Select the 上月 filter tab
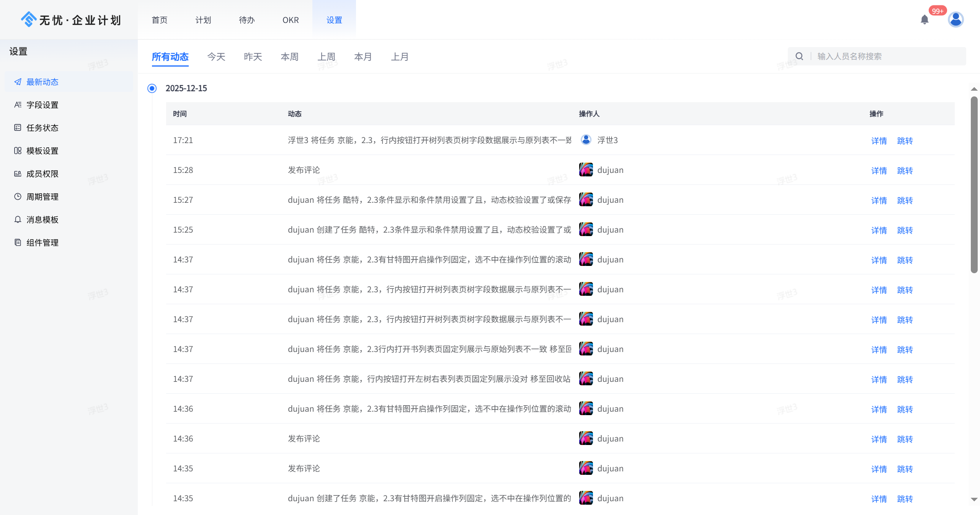 click(400, 57)
